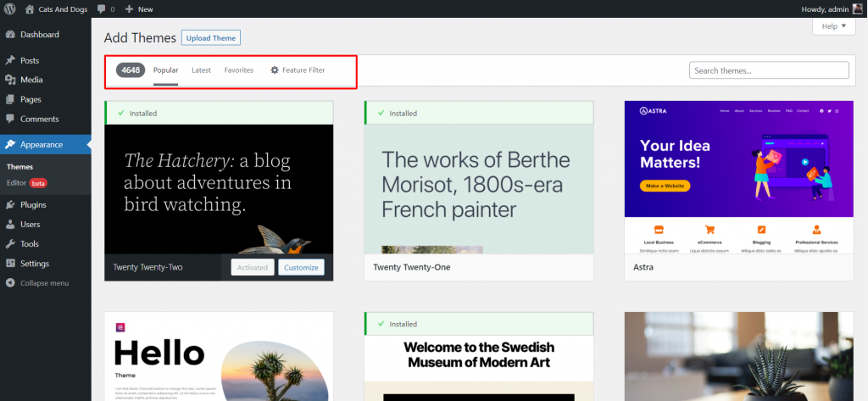Click the Activated button
Screen dimensions: 868x401
(x=253, y=268)
